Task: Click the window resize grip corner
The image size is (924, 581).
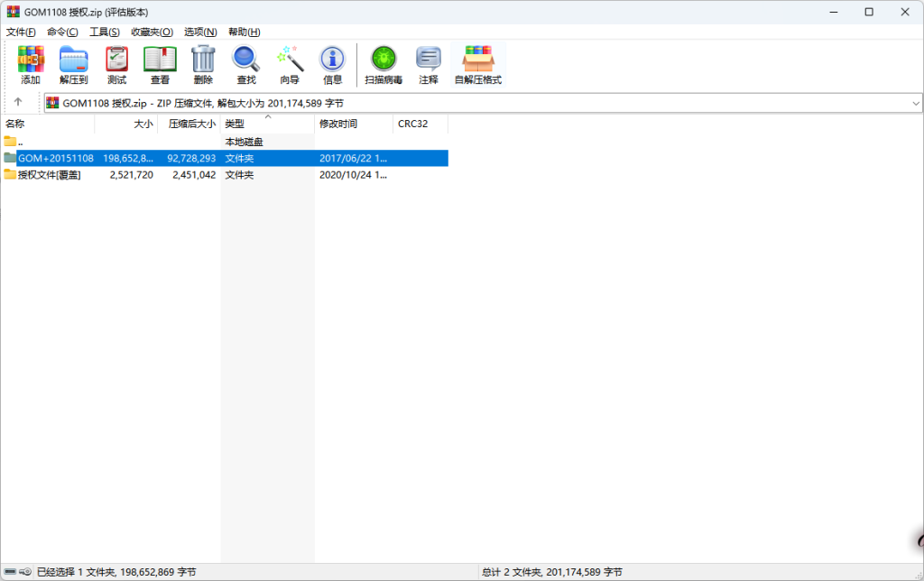Action: tap(918, 575)
